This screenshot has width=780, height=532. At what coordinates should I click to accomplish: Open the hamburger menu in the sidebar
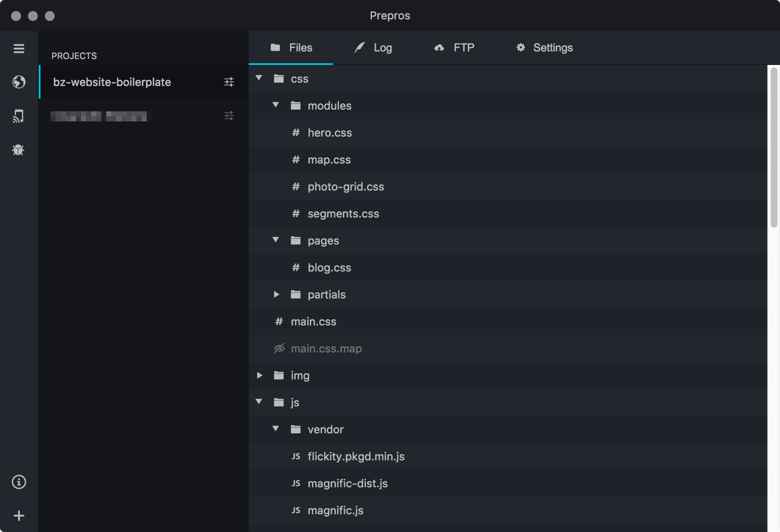[x=19, y=48]
